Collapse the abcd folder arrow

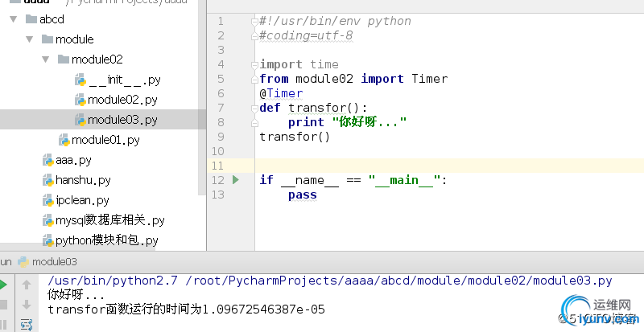14,18
